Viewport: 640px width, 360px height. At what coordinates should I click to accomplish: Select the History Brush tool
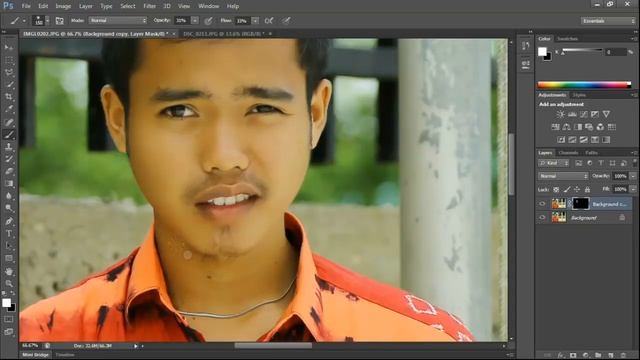pos(9,159)
